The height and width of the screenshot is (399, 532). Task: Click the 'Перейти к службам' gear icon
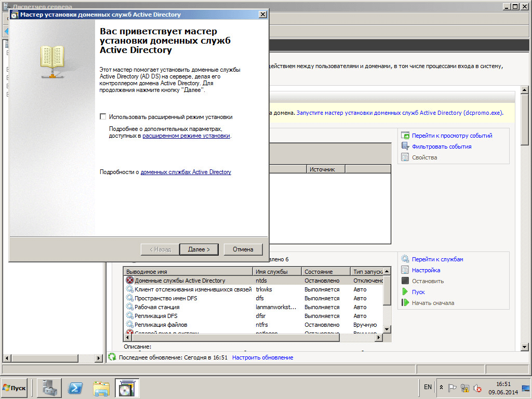coord(405,259)
